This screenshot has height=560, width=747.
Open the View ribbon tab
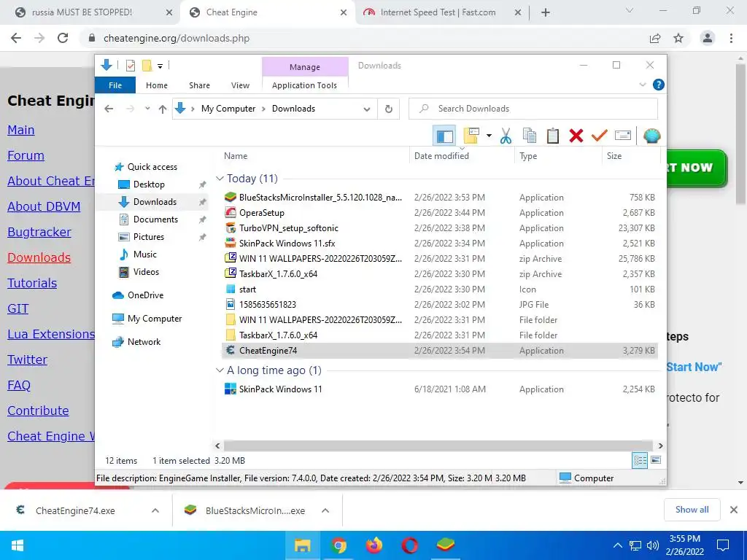tap(240, 85)
